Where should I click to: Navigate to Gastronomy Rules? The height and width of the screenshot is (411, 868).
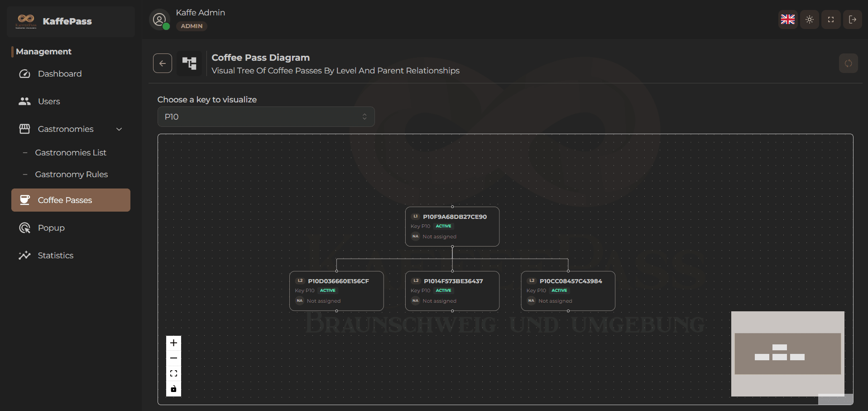point(72,174)
